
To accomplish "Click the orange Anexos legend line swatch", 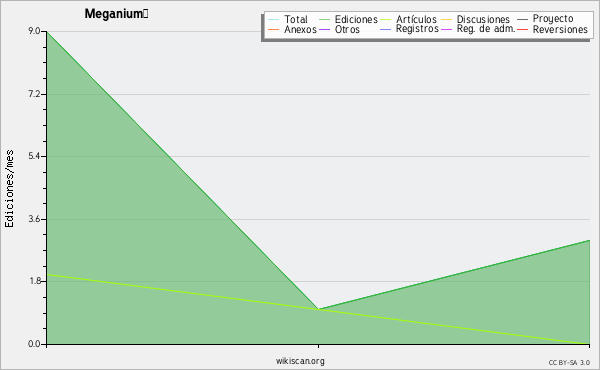I will (x=274, y=29).
